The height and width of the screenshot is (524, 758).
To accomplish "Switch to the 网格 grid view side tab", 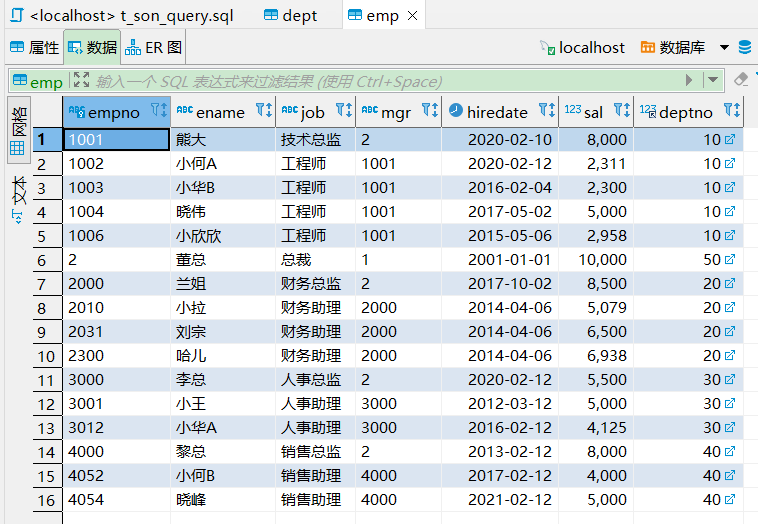I will tap(18, 131).
